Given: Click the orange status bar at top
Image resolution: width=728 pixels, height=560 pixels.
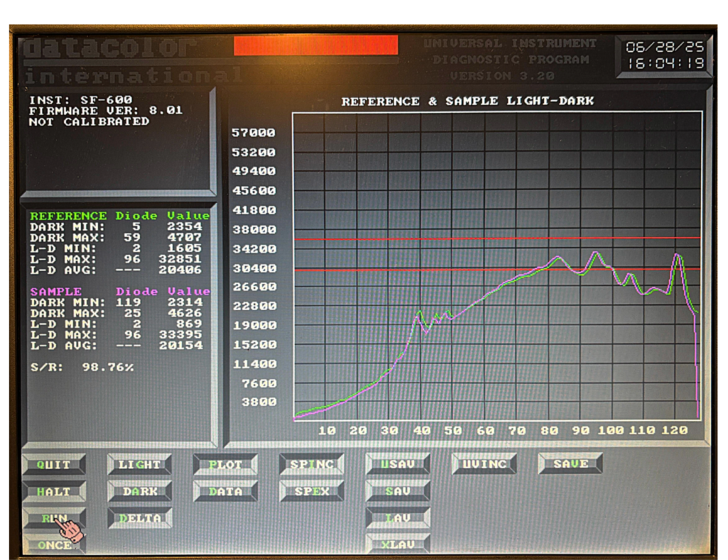Looking at the screenshot, I should [316, 45].
